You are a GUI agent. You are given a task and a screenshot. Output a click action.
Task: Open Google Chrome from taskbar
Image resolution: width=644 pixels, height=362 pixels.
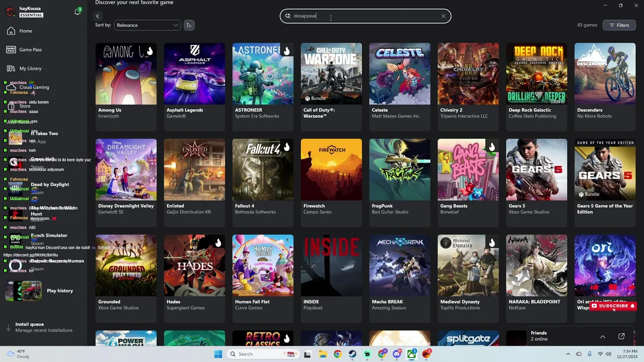pyautogui.click(x=338, y=354)
